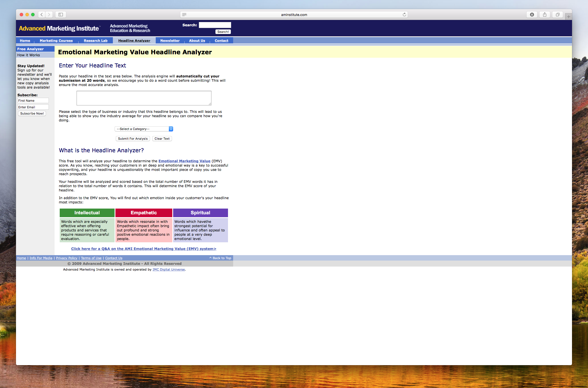The width and height of the screenshot is (588, 388).
Task: Show the Safari sidebar
Action: (61, 15)
